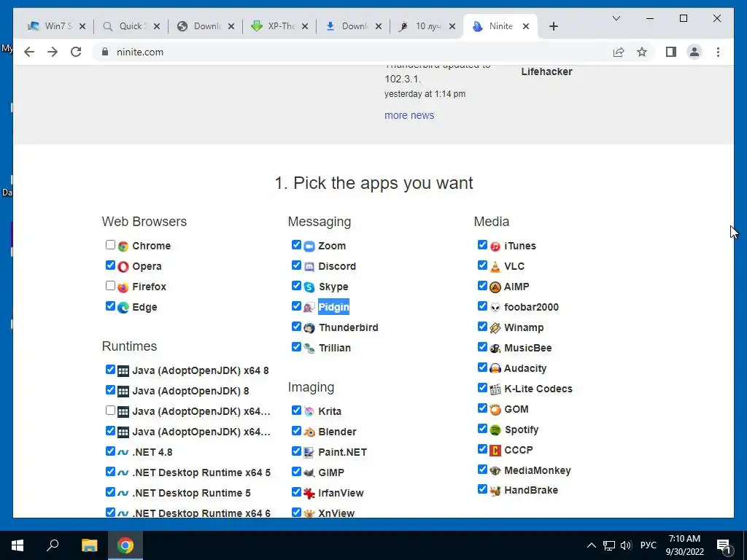Click the MediaMonkey label
Screen dimensions: 747x560
point(538,470)
